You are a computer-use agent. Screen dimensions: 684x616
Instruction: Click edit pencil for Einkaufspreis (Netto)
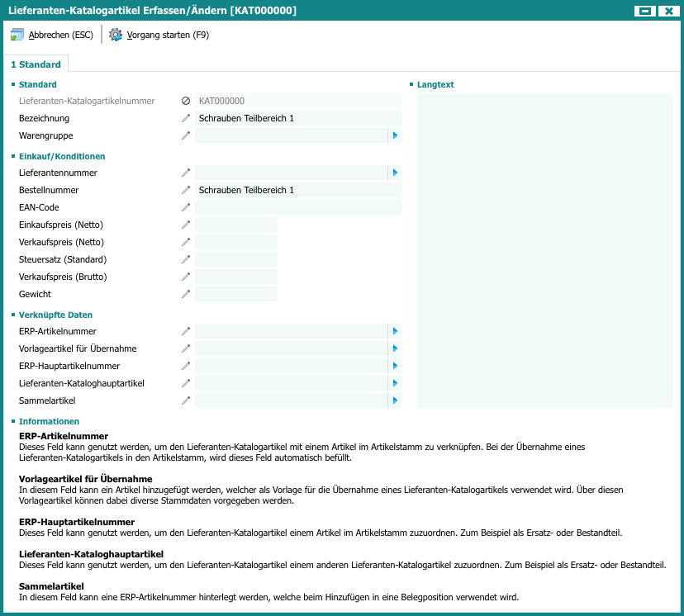pyautogui.click(x=186, y=225)
